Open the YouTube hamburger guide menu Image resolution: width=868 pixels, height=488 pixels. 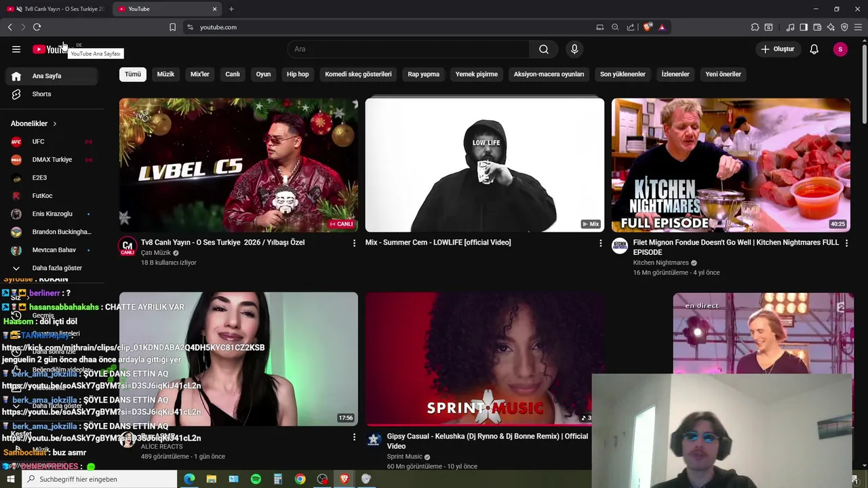16,49
